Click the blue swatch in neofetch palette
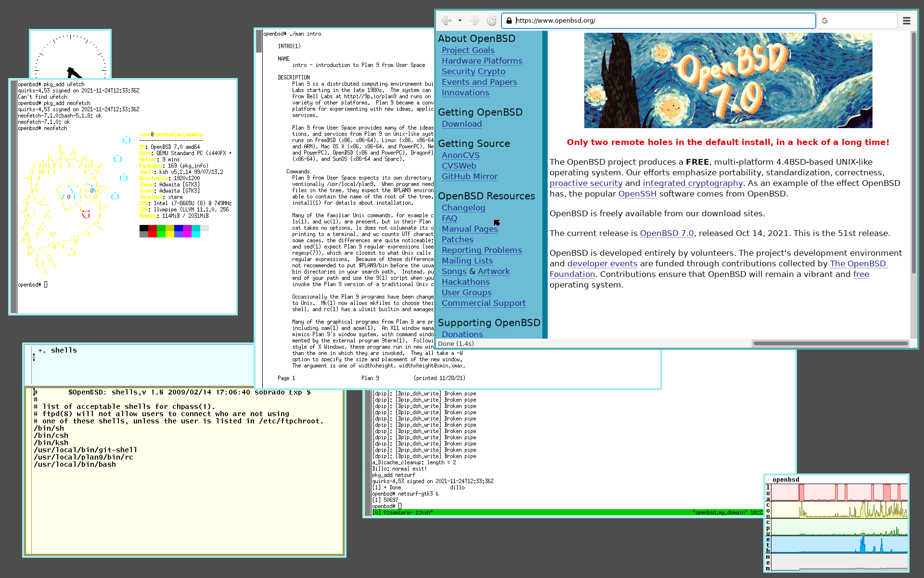The width and height of the screenshot is (924, 578). pos(179,231)
